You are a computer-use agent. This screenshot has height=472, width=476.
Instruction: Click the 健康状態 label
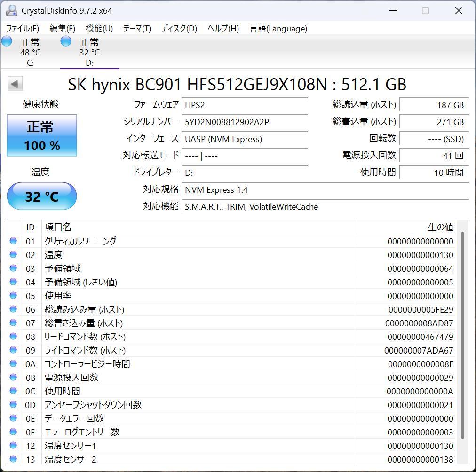[40, 104]
